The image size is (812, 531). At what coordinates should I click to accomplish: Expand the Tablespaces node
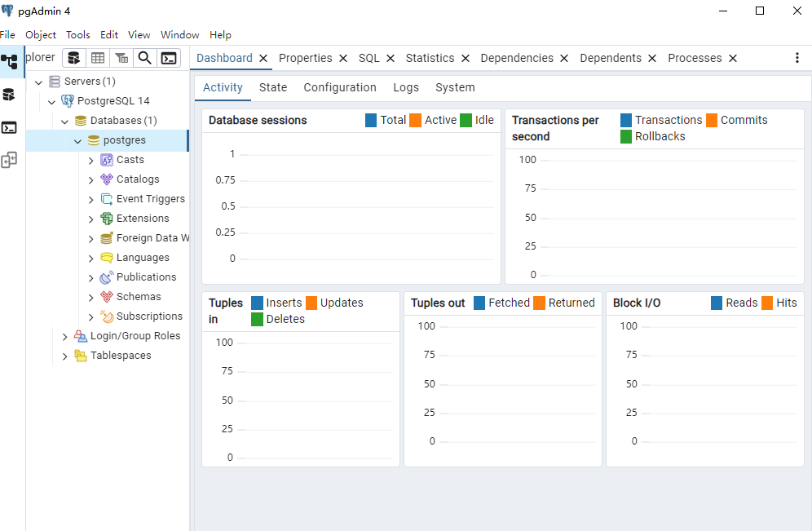[64, 356]
